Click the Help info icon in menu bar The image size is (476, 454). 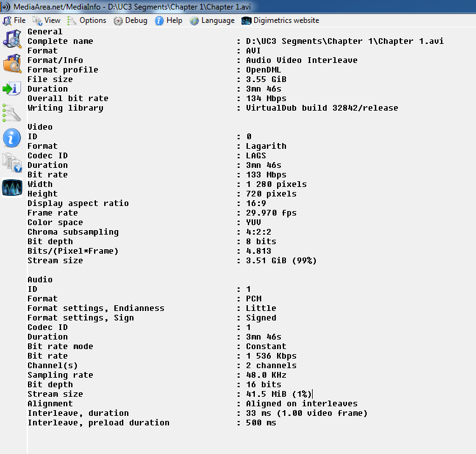tap(159, 20)
